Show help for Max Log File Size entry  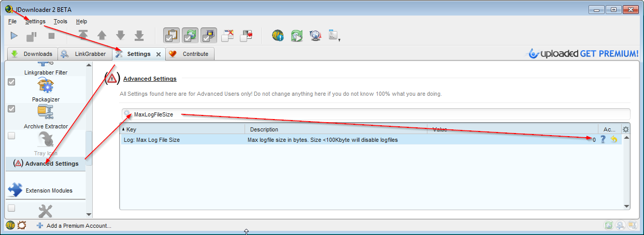click(x=603, y=139)
